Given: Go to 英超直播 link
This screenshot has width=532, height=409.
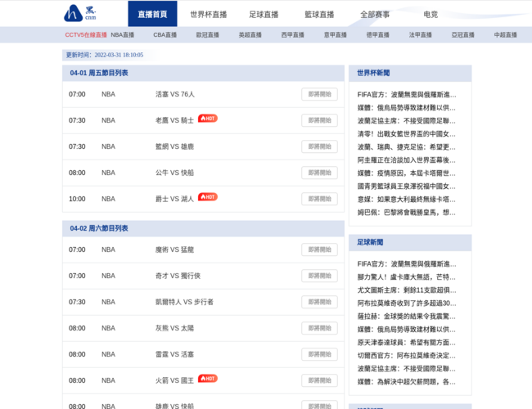Looking at the screenshot, I should click(x=250, y=35).
